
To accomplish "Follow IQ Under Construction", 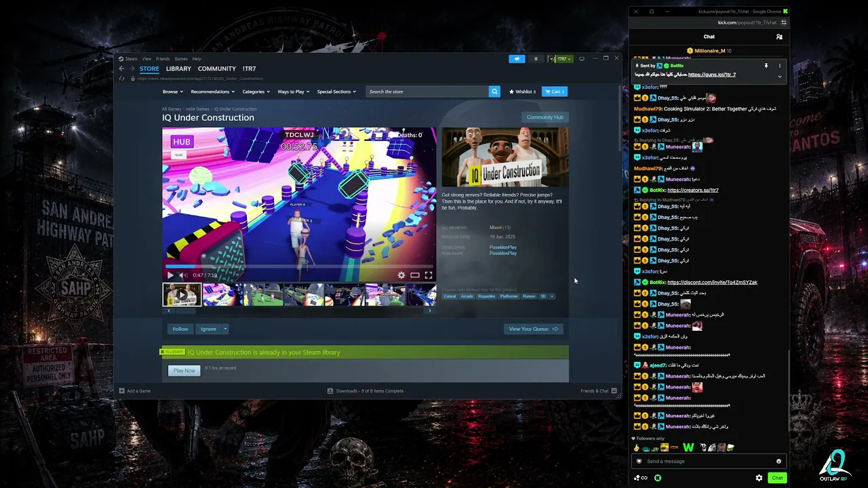I will point(180,329).
